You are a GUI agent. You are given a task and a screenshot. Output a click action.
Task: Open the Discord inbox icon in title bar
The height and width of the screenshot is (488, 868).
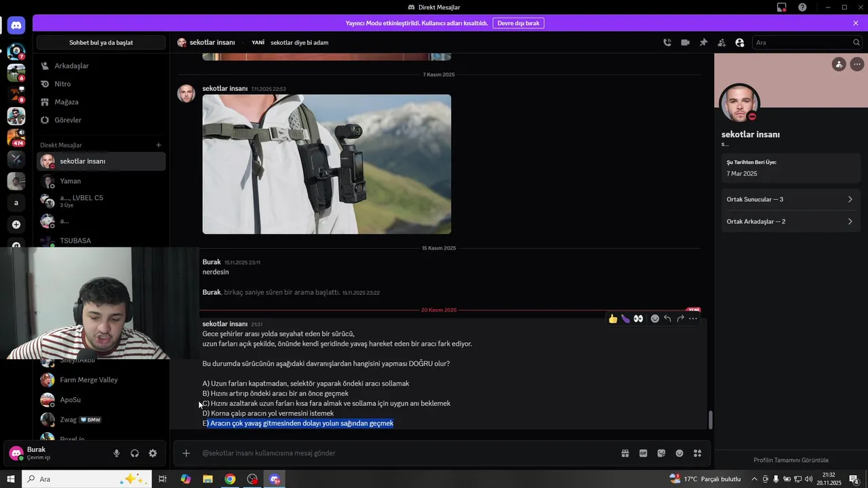point(782,7)
